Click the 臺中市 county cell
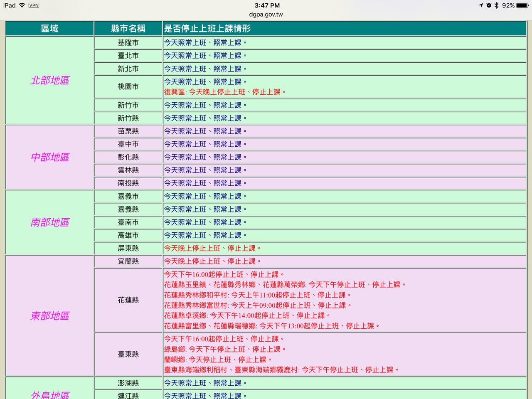The image size is (532, 399). (x=128, y=144)
